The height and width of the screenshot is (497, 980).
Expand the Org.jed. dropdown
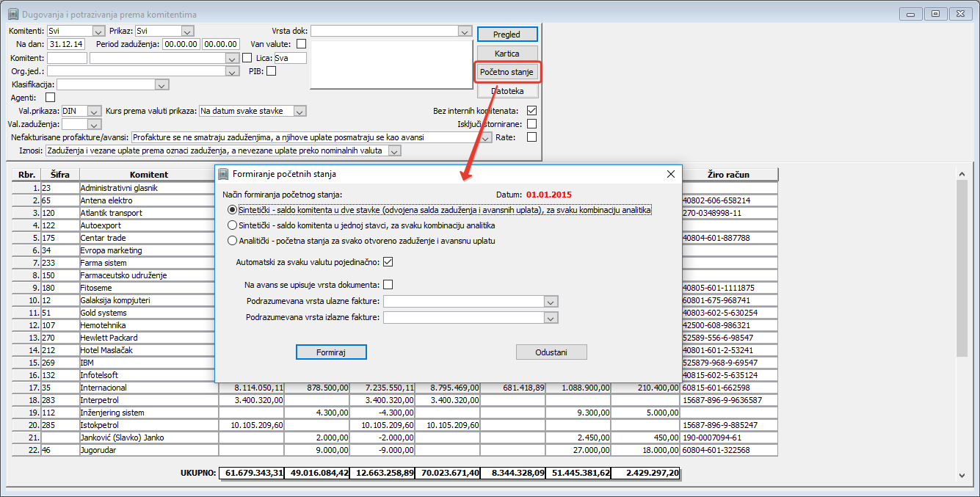tap(233, 71)
